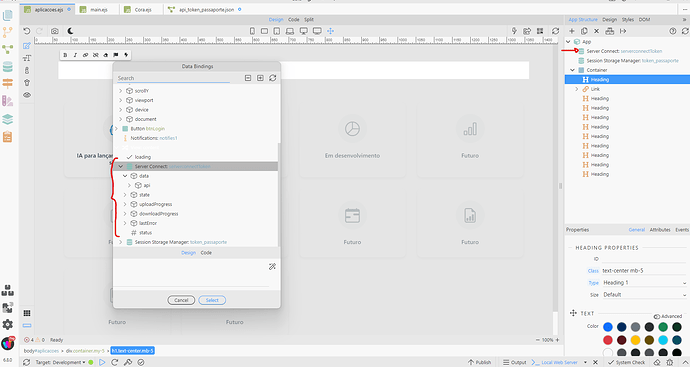Open the File Manager sidebar icon

7,15
